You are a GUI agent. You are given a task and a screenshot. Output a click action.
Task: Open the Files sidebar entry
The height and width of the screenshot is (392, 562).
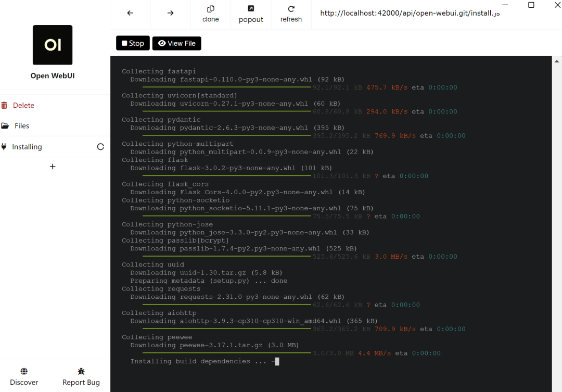55,126
